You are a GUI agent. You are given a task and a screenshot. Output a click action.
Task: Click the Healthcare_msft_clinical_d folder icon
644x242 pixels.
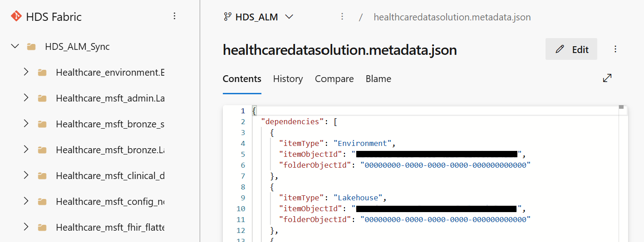pyautogui.click(x=42, y=175)
